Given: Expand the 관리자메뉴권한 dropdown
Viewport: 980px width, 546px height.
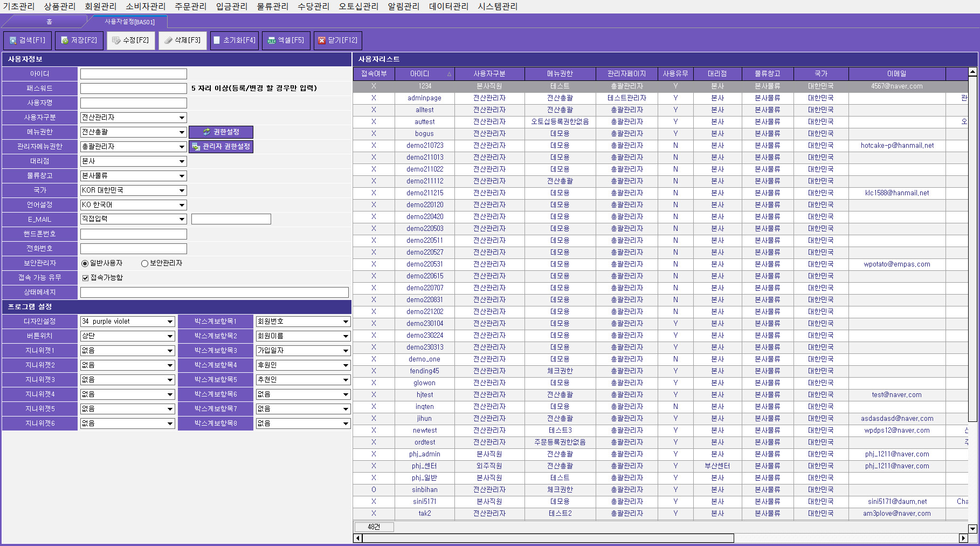Looking at the screenshot, I should point(182,147).
